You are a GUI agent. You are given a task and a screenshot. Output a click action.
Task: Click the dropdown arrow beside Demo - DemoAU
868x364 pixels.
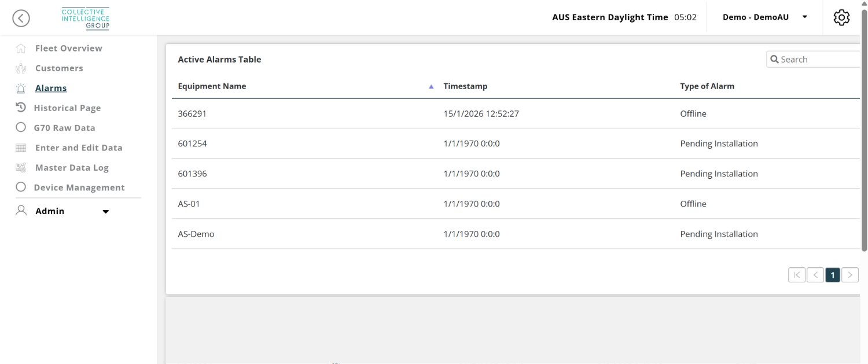pyautogui.click(x=804, y=17)
